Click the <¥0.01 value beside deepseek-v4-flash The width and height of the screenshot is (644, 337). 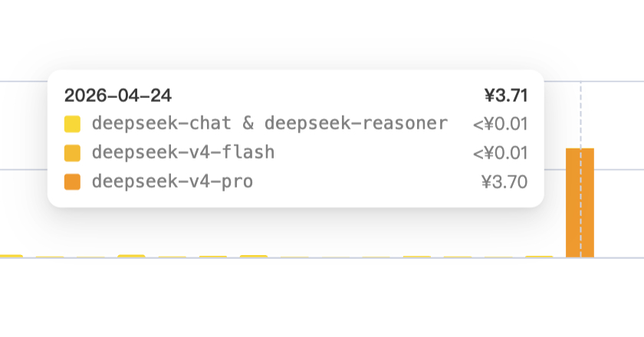[501, 152]
